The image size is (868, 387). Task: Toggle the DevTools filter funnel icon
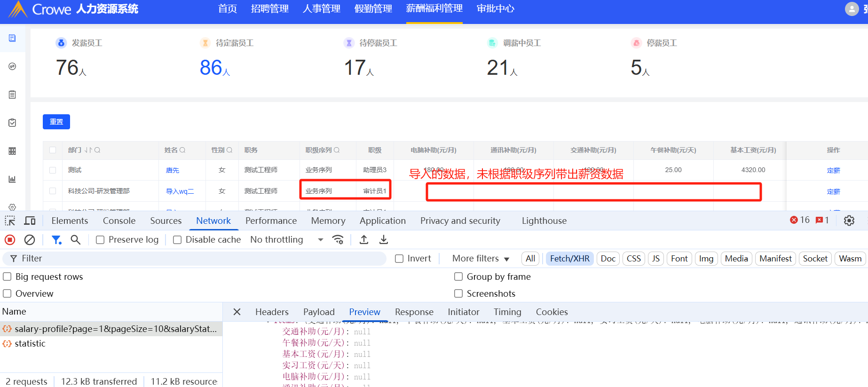click(x=56, y=240)
